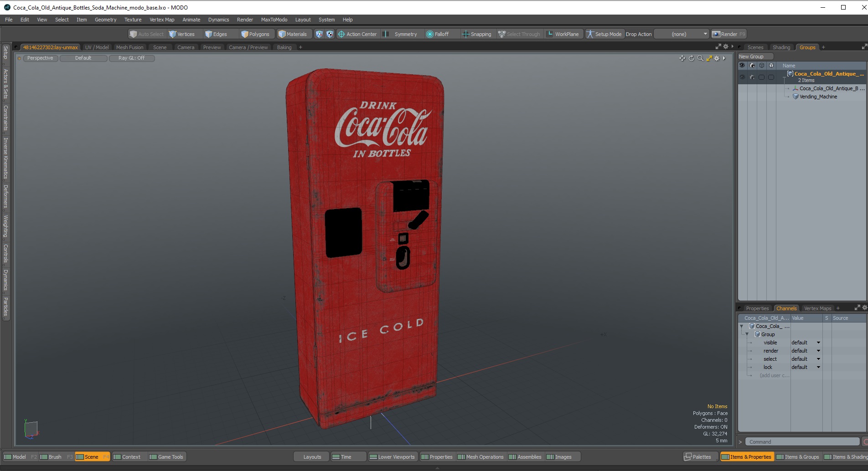
Task: Open the Texture menu
Action: click(x=133, y=20)
